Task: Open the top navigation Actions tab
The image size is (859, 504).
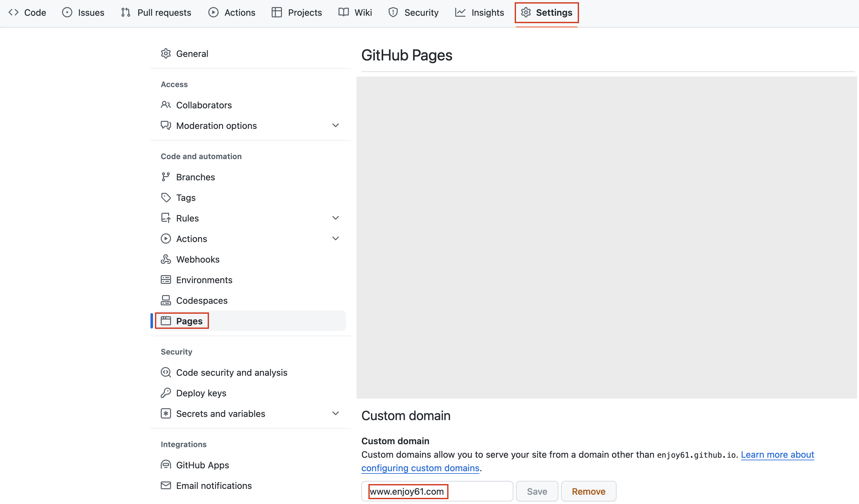Action: point(232,13)
